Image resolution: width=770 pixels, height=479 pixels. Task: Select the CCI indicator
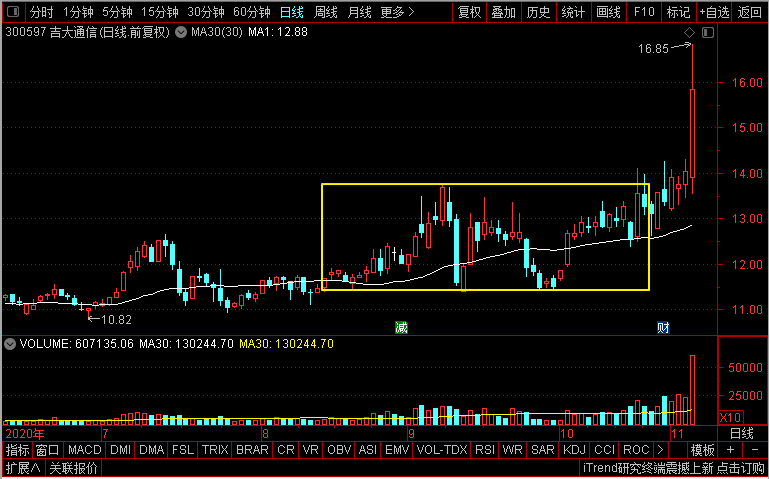pyautogui.click(x=605, y=450)
